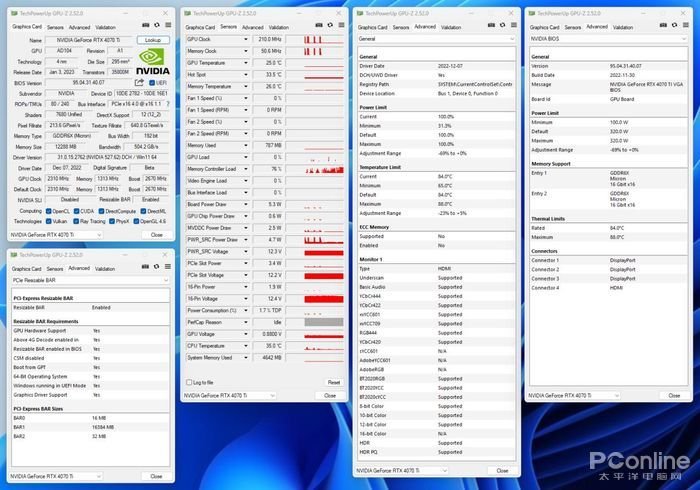The height and width of the screenshot is (490, 700).
Task: Open hamburger menu in window with Lookup button
Action: point(168,25)
